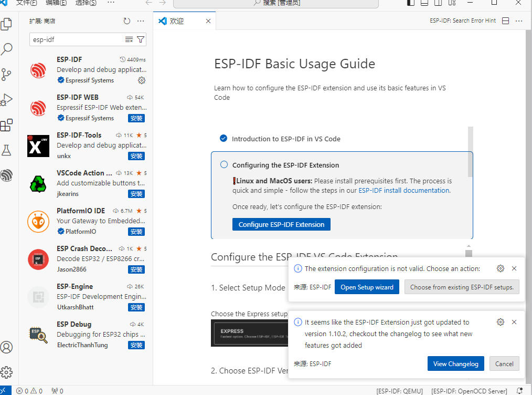Select the ESP Debug extension icon
Screen dimensions: 532x395
click(38, 335)
